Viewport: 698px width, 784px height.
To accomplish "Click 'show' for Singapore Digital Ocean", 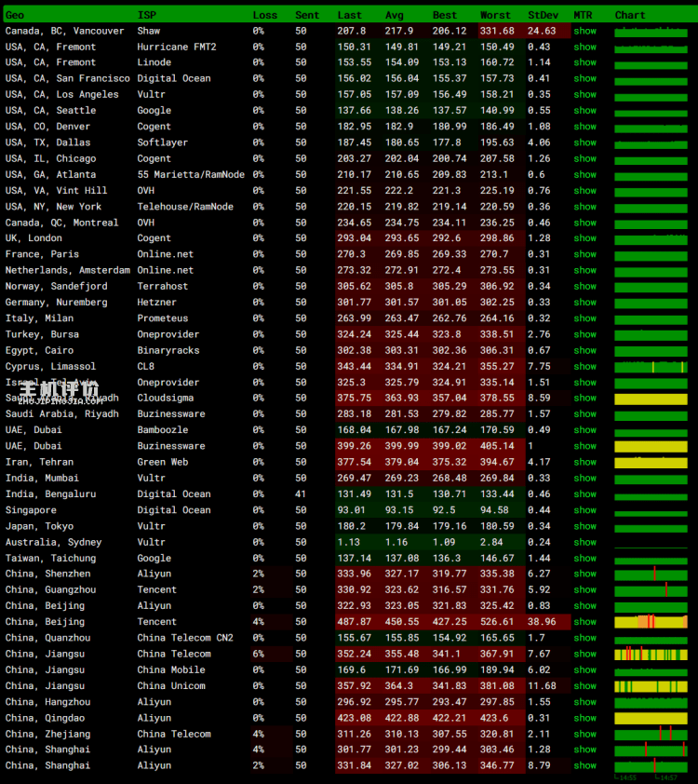I will pyautogui.click(x=584, y=510).
